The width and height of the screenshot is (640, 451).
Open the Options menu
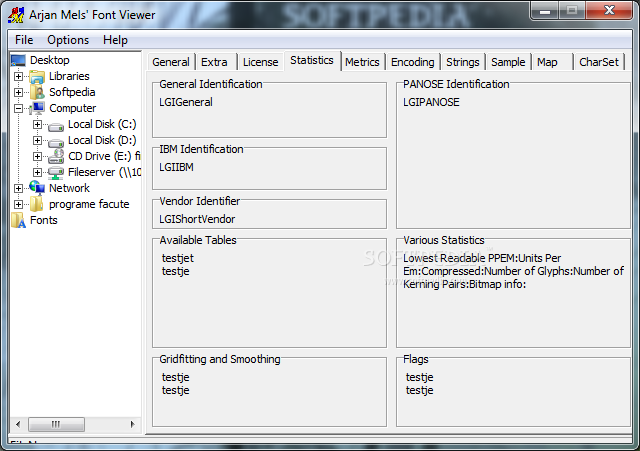[68, 40]
